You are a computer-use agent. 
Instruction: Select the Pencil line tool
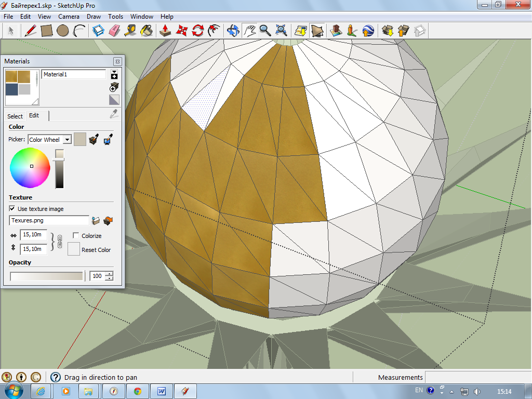pyautogui.click(x=31, y=31)
